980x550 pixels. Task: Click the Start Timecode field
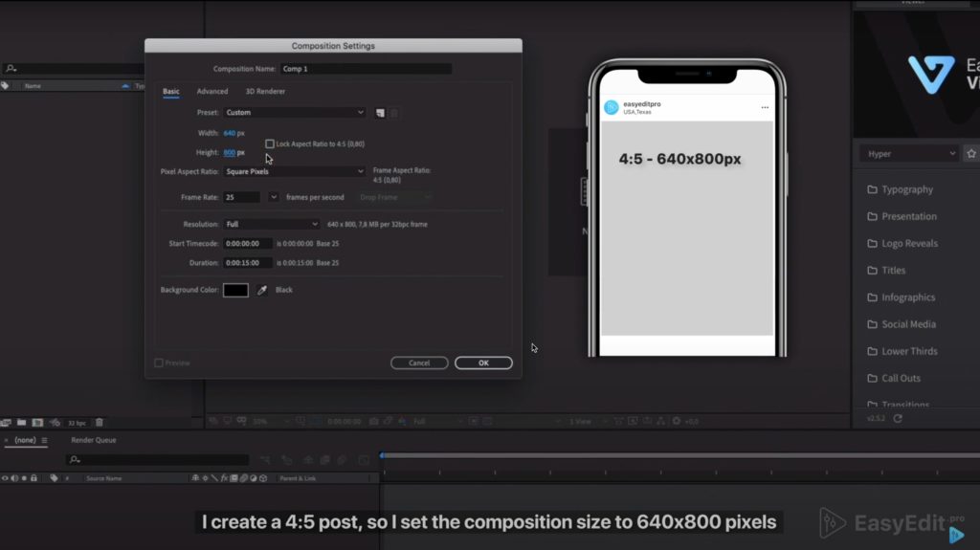pos(248,243)
